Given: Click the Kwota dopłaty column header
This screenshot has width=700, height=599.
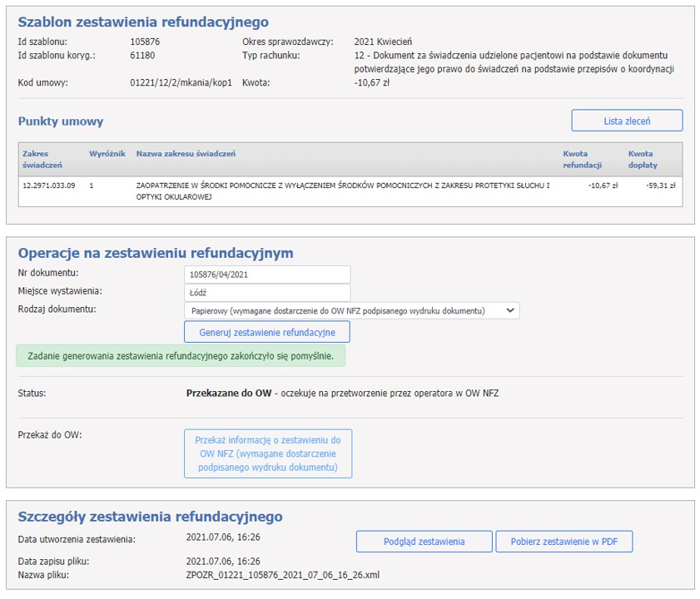Looking at the screenshot, I should [x=643, y=159].
